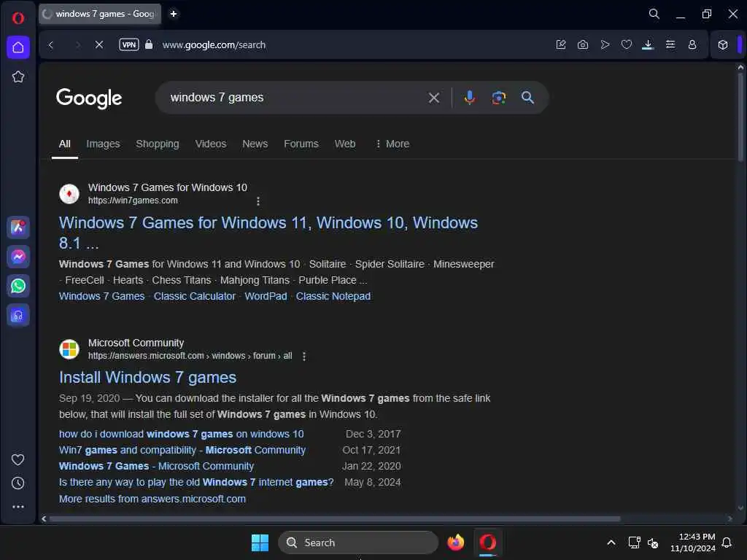Open the muted volume tray icon
This screenshot has height=560, width=747.
pyautogui.click(x=653, y=542)
